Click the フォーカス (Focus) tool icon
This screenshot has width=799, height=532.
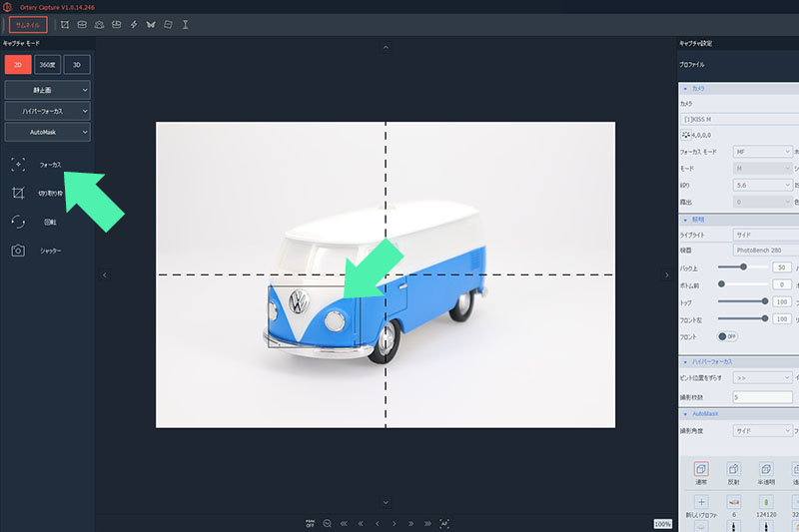tap(18, 164)
